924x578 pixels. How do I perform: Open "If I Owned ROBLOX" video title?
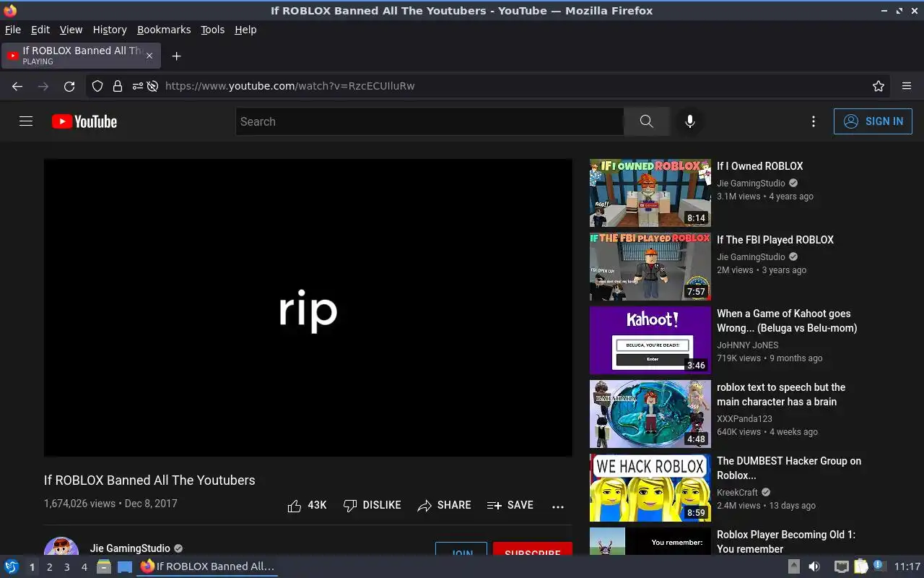(759, 166)
